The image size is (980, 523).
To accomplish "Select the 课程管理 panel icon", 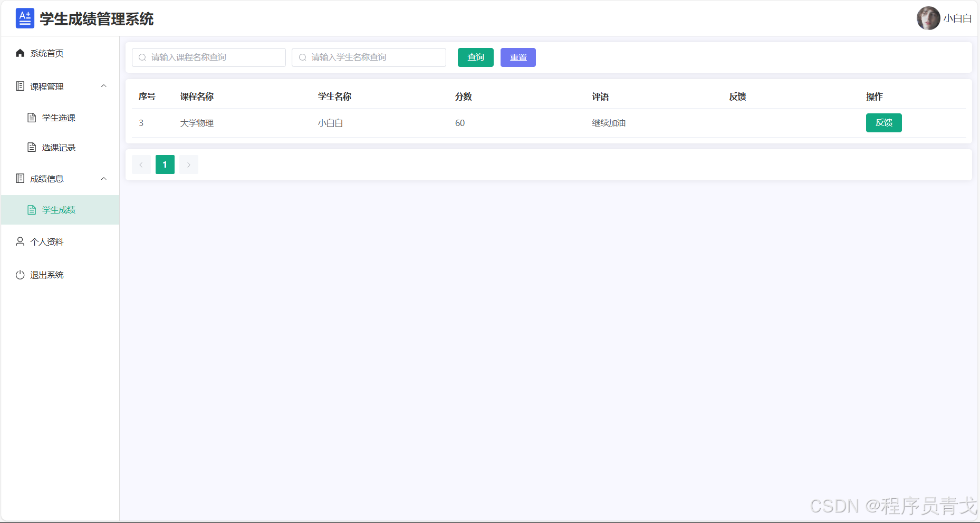I will pos(20,86).
